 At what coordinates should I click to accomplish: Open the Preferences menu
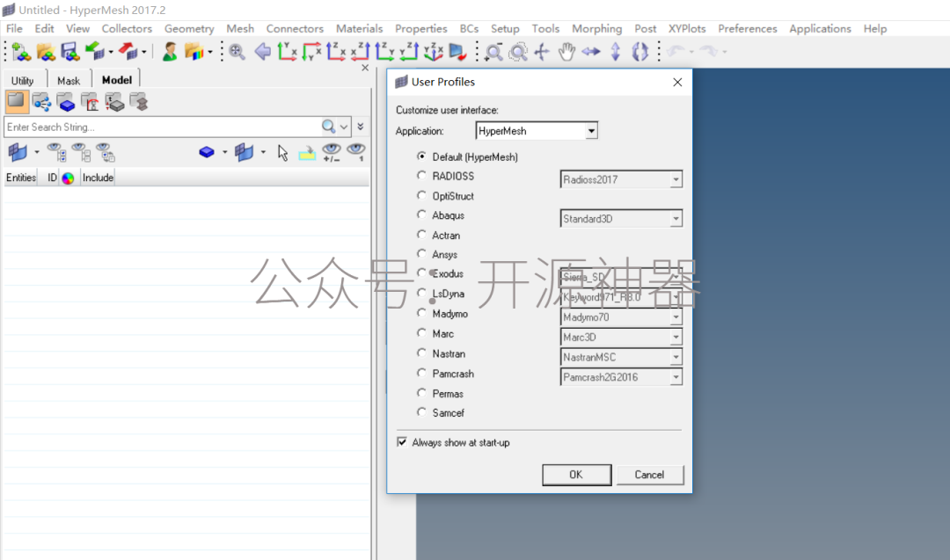[x=747, y=28]
